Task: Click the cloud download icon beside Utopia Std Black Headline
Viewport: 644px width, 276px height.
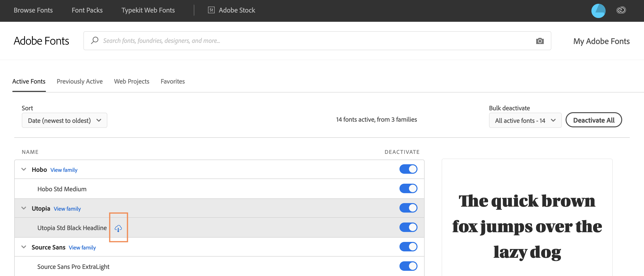Action: (118, 228)
